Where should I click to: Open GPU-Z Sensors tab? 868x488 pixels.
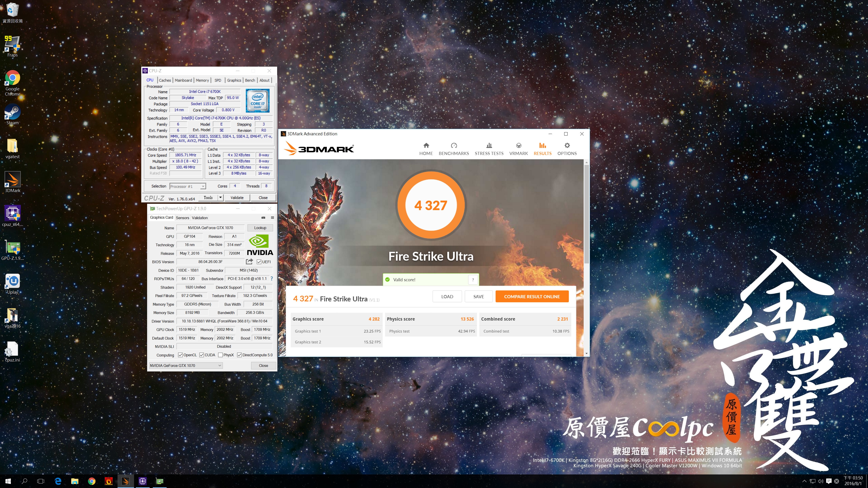tap(182, 218)
